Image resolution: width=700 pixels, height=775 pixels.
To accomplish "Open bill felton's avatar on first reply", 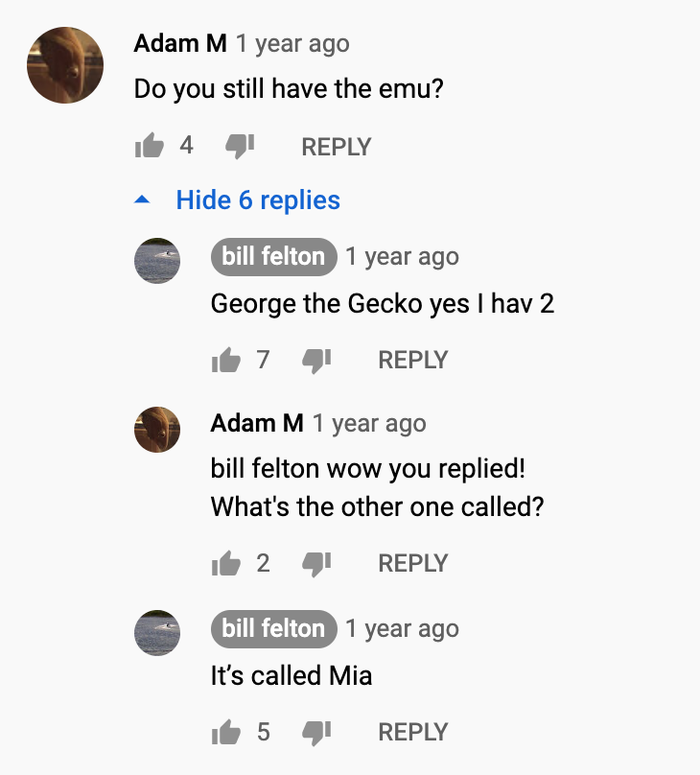I will (157, 261).
